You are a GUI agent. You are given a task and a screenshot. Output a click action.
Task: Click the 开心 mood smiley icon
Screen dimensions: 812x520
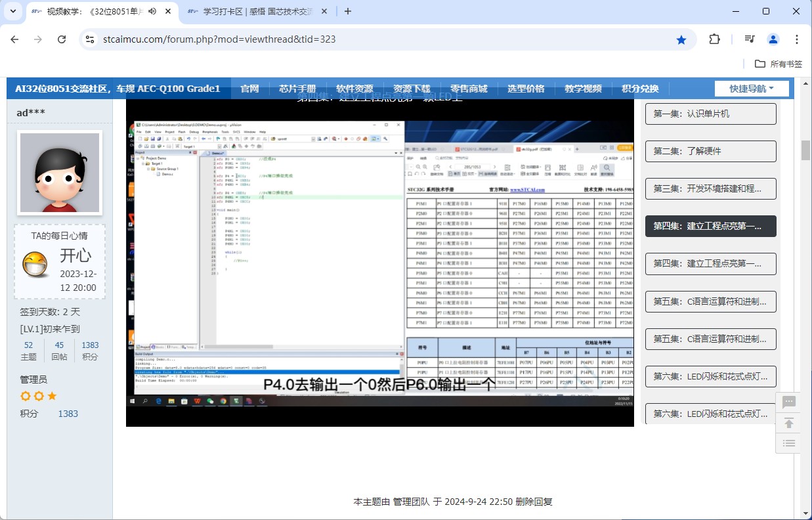click(35, 263)
